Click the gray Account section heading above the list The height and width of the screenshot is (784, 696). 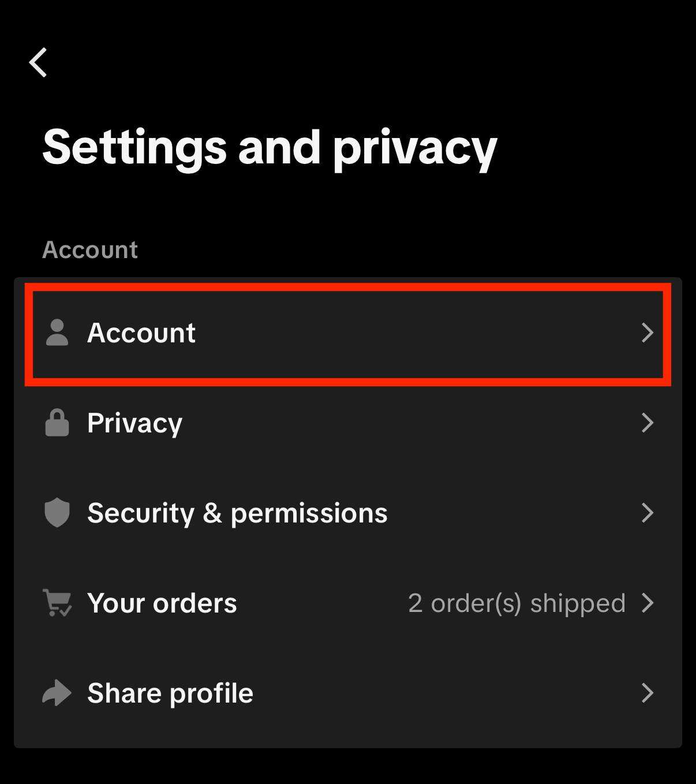pos(90,250)
